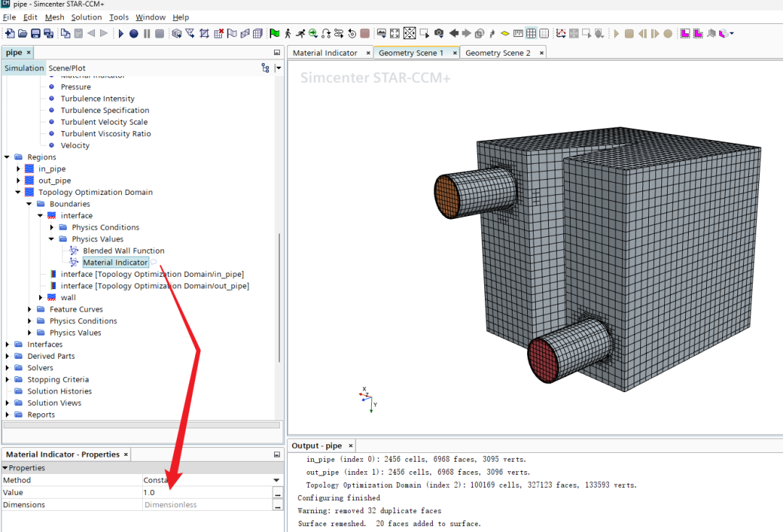Open the dropdown arrow beside Scene/Plot
This screenshot has width=783, height=532.
(278, 68)
